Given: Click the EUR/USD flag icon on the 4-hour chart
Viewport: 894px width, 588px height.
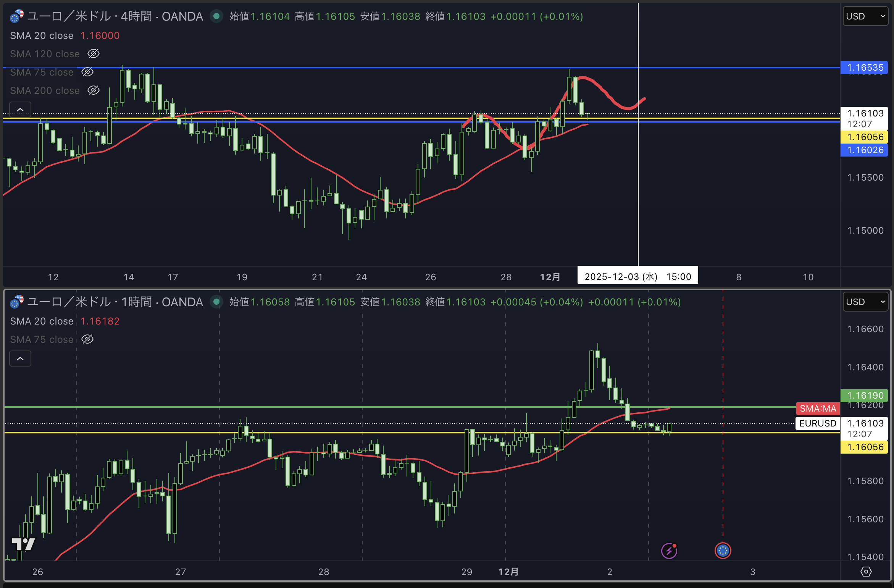Looking at the screenshot, I should (16, 16).
